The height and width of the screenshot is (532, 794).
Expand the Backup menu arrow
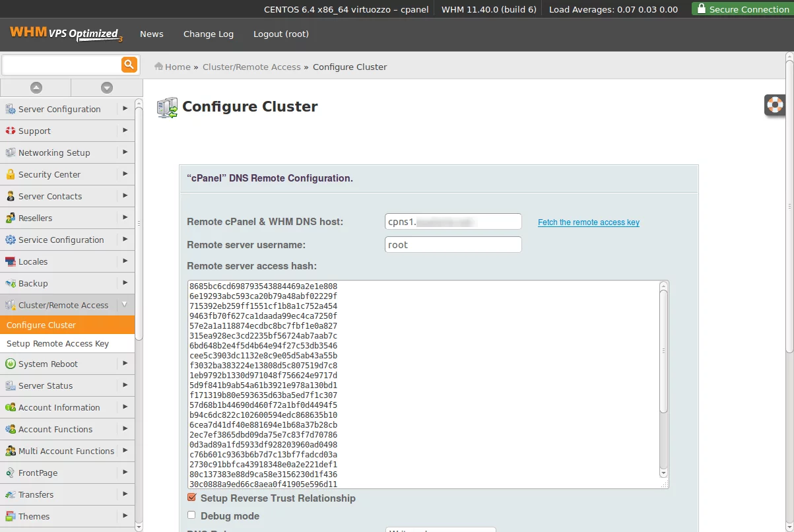coord(125,283)
